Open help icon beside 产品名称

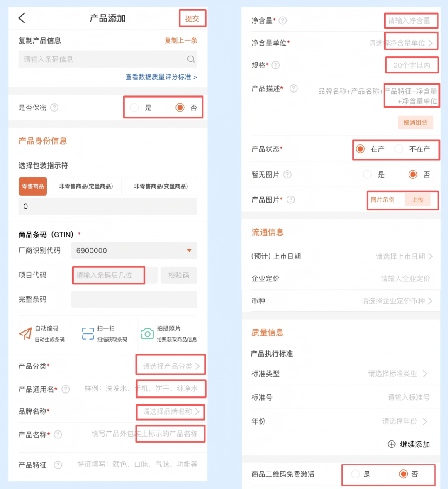pos(58,435)
